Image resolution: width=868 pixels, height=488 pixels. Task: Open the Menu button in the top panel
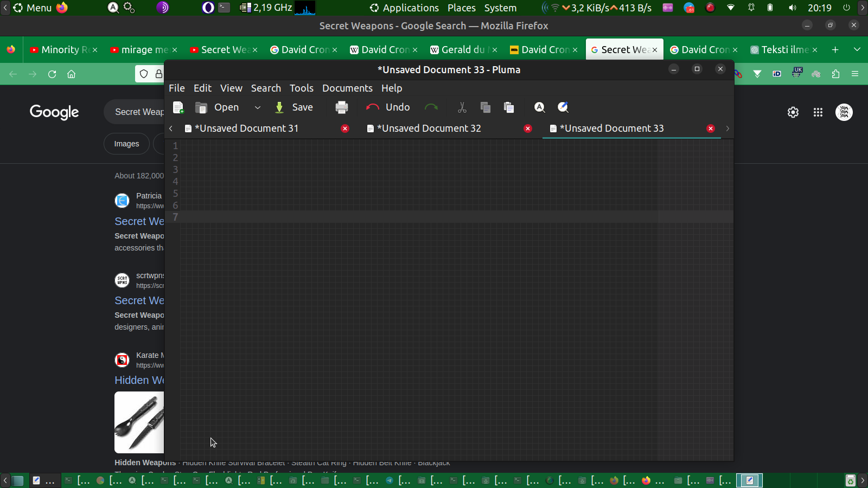33,8
